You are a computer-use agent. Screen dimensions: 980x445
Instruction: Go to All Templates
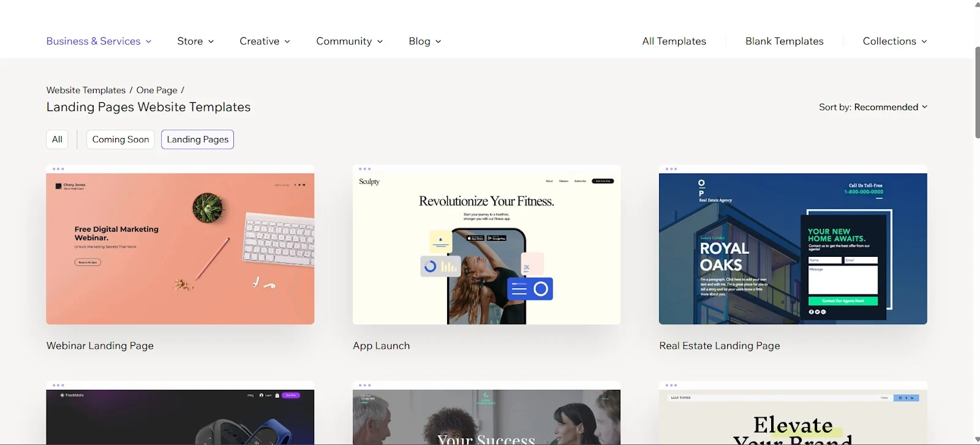[674, 41]
